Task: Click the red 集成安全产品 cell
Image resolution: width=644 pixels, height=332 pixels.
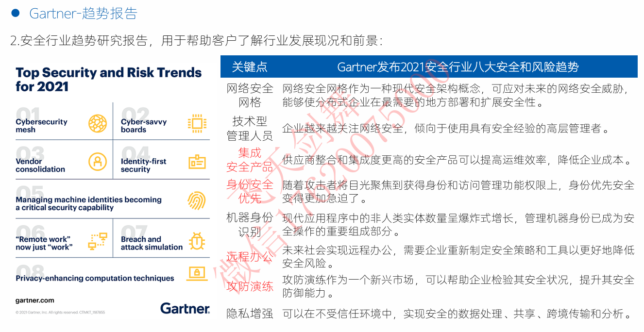Action: 250,160
